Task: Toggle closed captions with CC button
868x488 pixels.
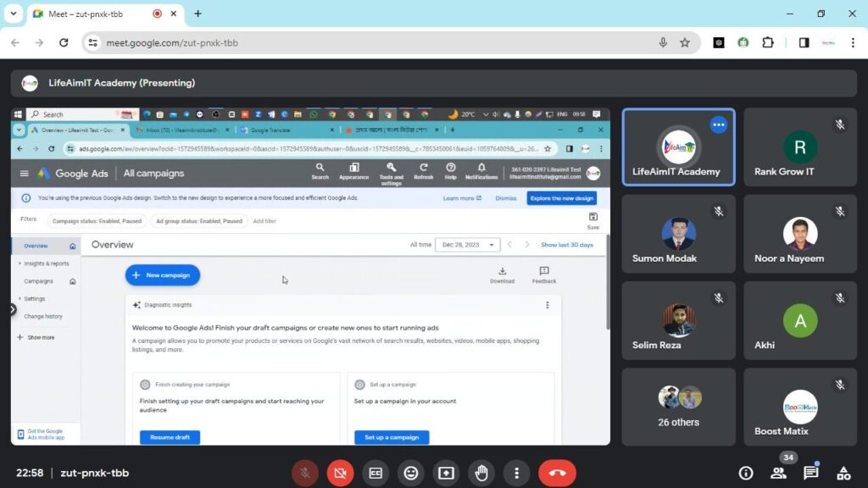Action: (x=376, y=473)
